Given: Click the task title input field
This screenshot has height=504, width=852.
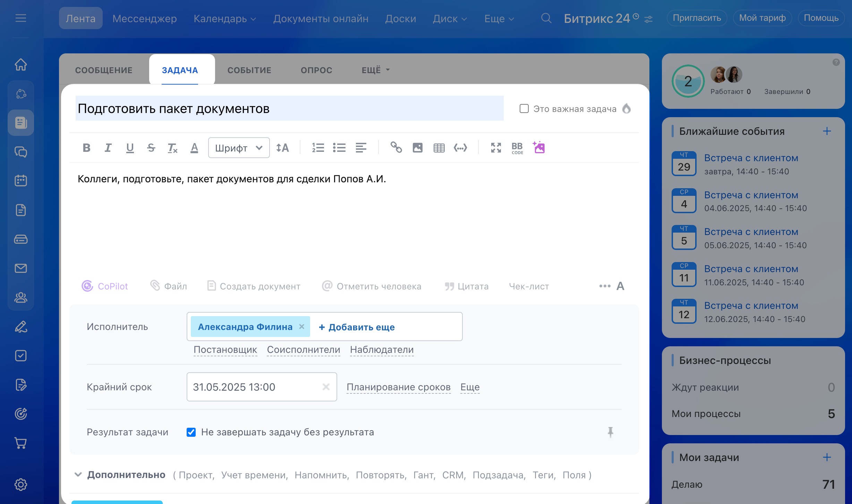Looking at the screenshot, I should point(290,108).
